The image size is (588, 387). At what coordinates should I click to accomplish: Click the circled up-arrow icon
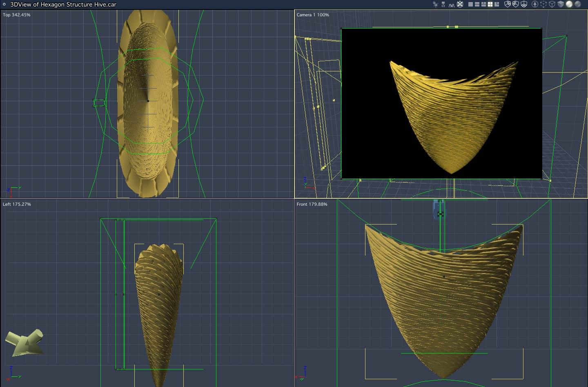coord(535,4)
